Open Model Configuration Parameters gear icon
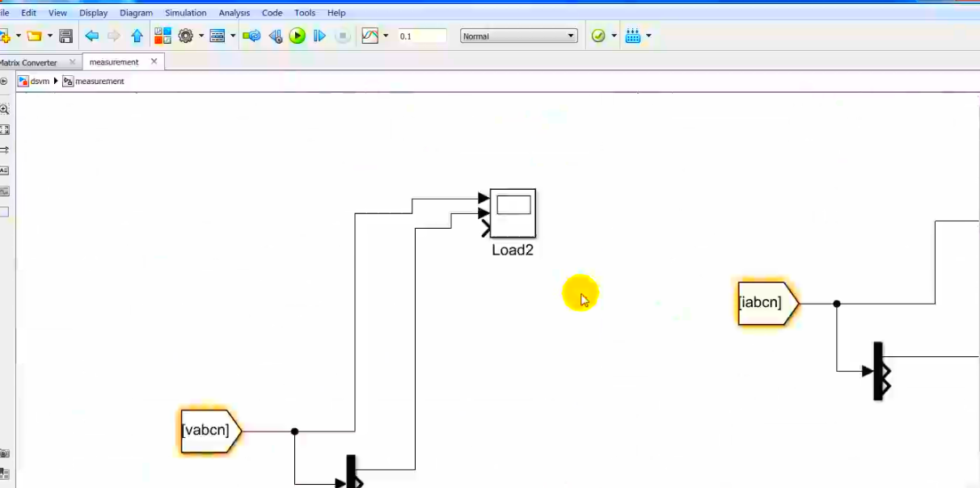Image resolution: width=980 pixels, height=488 pixels. 186,36
